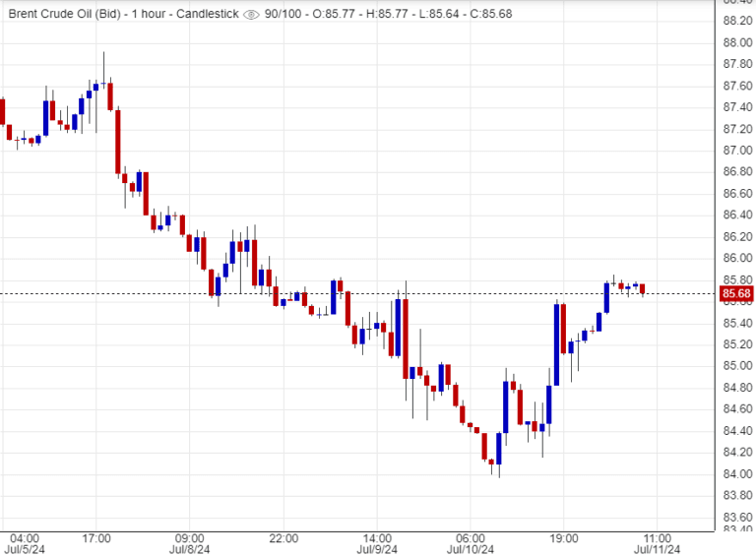Viewport: 756px width, 556px height.
Task: Click the 11:00 Jul/11/24 time label
Action: [x=658, y=544]
